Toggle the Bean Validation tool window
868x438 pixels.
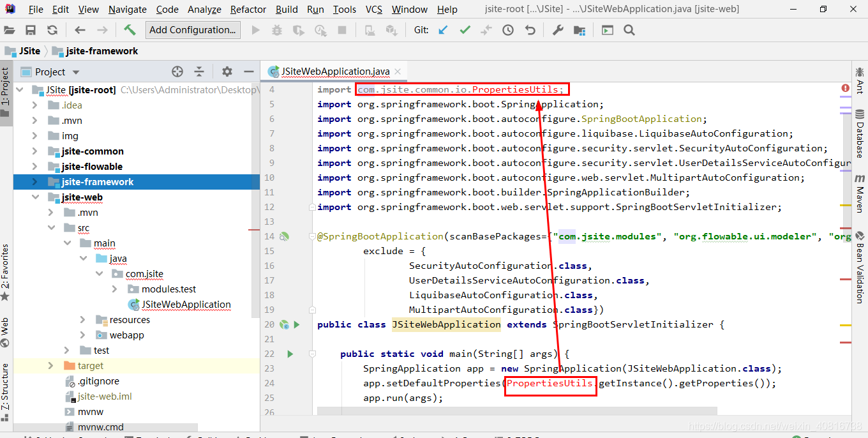860,267
